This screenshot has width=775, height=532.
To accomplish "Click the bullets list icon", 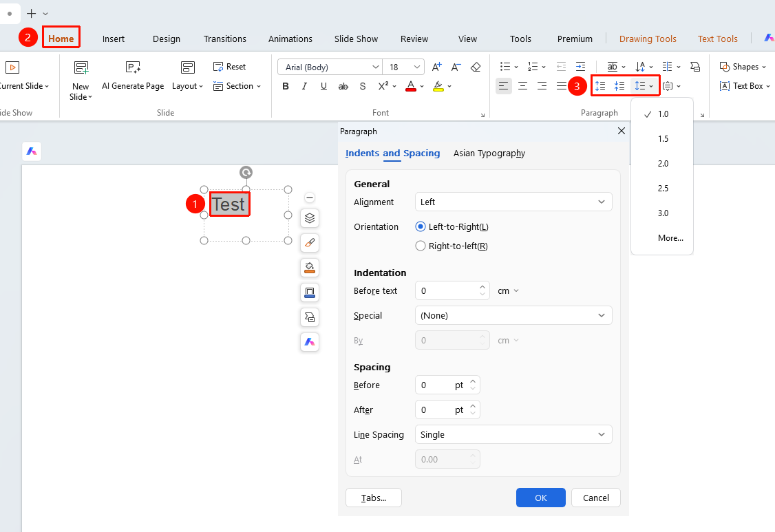I will point(505,67).
